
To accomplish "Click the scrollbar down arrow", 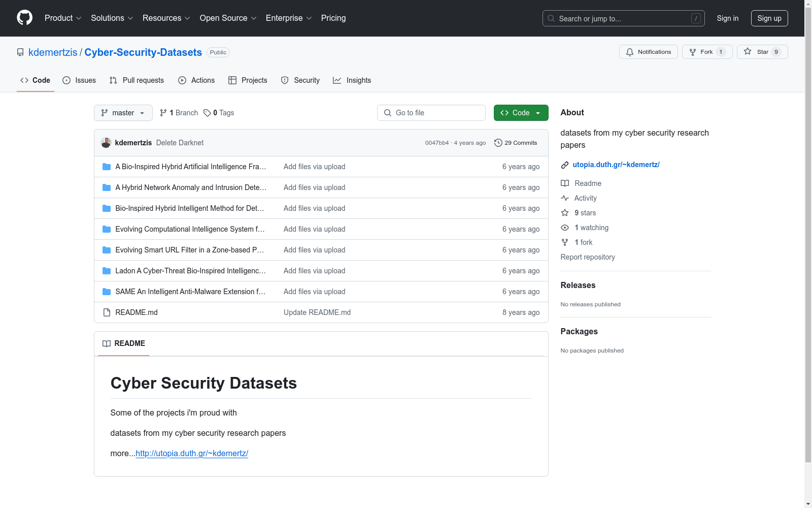I will click(x=808, y=504).
